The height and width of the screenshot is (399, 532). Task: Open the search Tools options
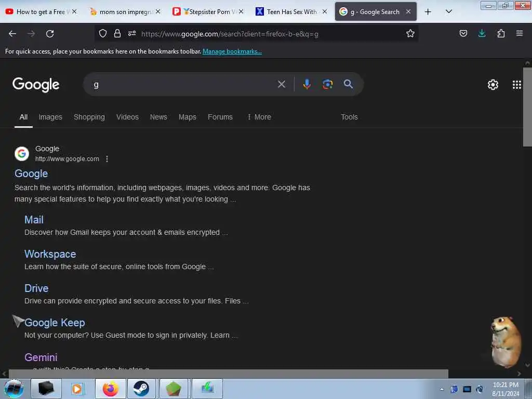point(349,117)
